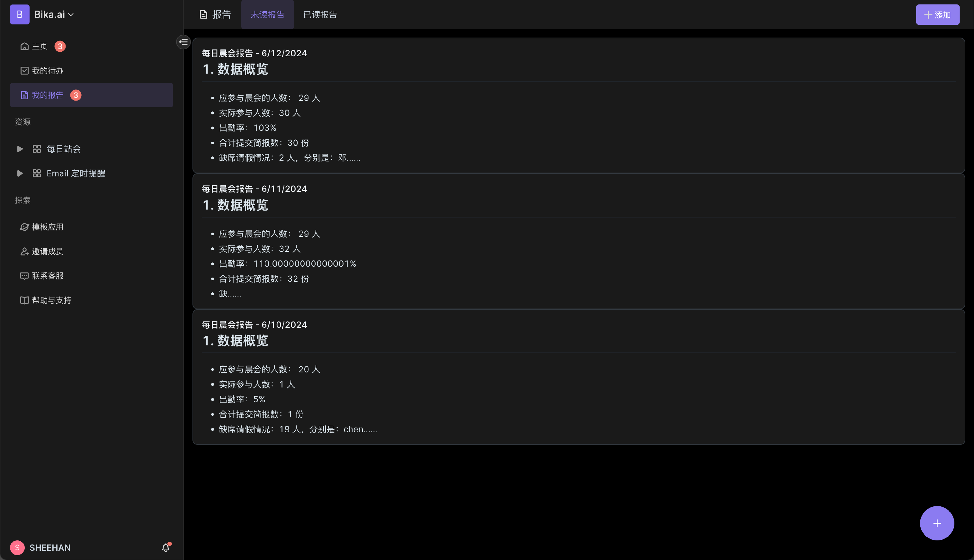
Task: Click the document icon beside 我的报告
Action: click(24, 95)
